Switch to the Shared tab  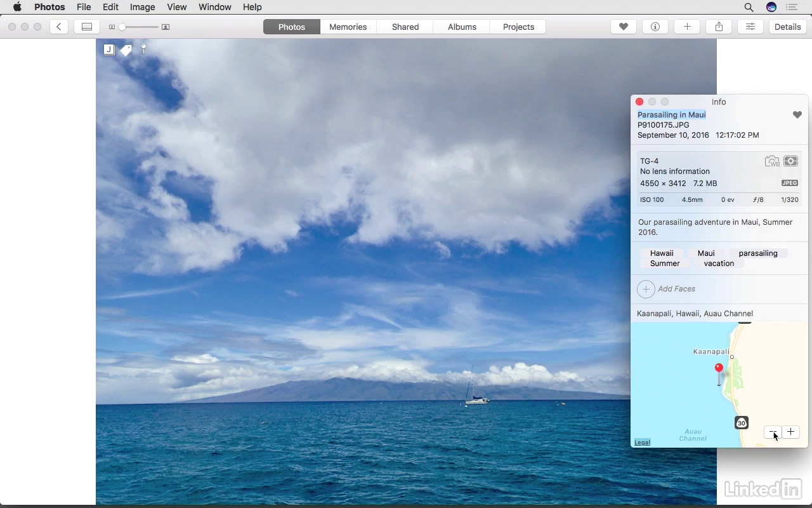(x=405, y=27)
